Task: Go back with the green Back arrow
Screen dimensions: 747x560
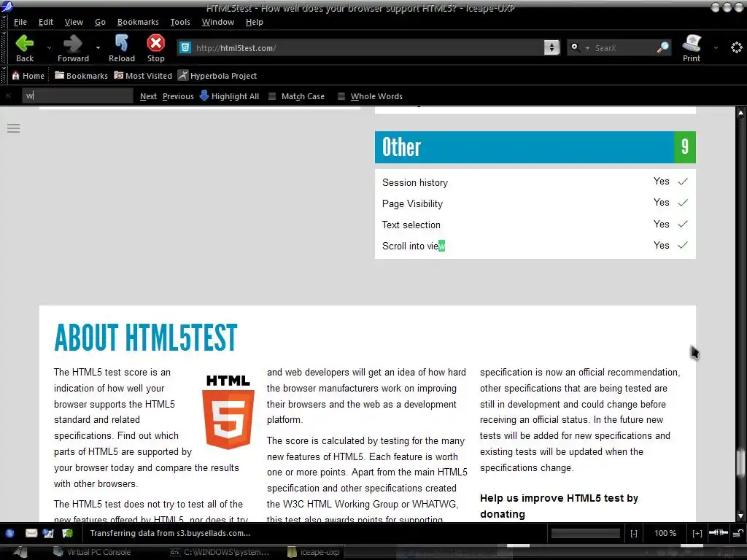Action: (25, 48)
